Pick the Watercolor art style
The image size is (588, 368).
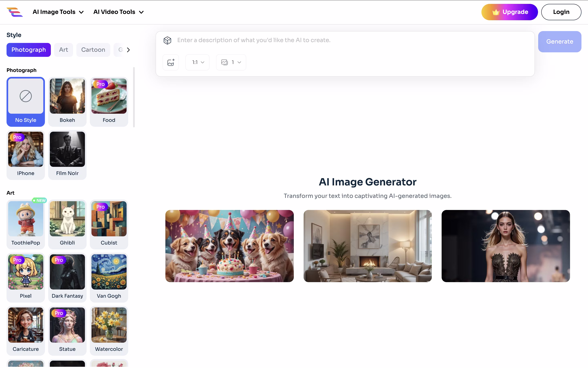point(109,331)
